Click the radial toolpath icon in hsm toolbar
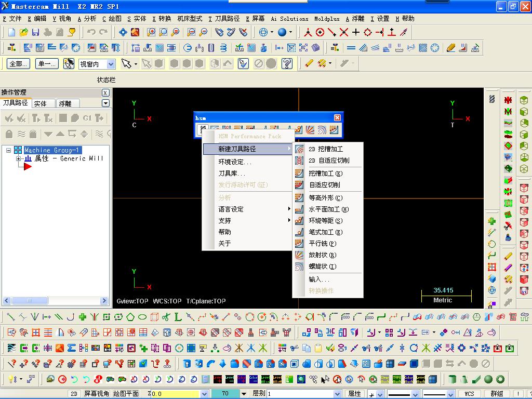This screenshot has width=532, height=399. tap(310, 129)
